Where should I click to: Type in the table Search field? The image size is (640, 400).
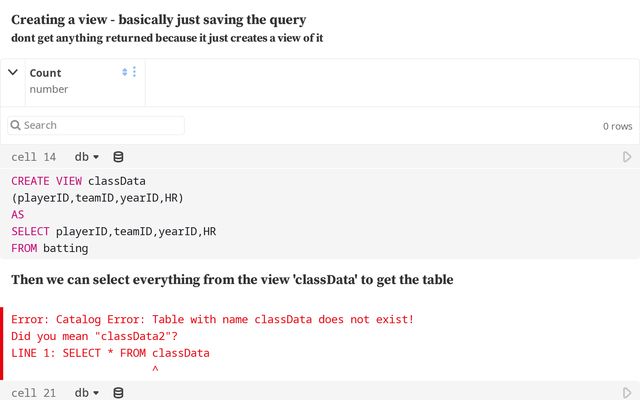(100, 125)
